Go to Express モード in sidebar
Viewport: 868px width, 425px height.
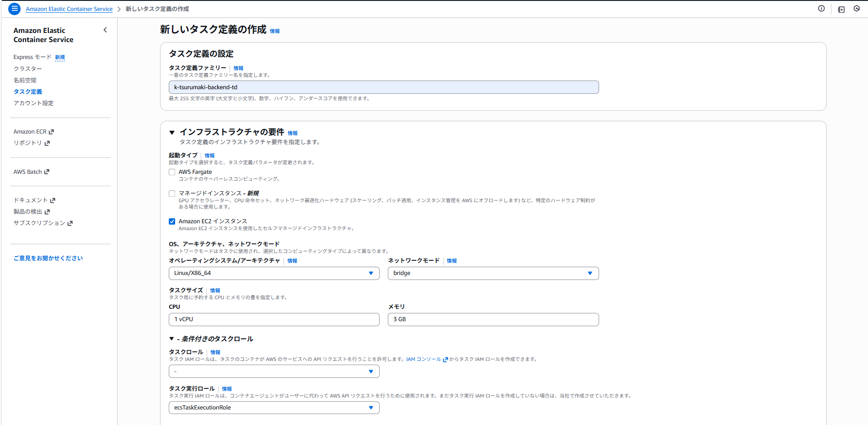(x=32, y=57)
